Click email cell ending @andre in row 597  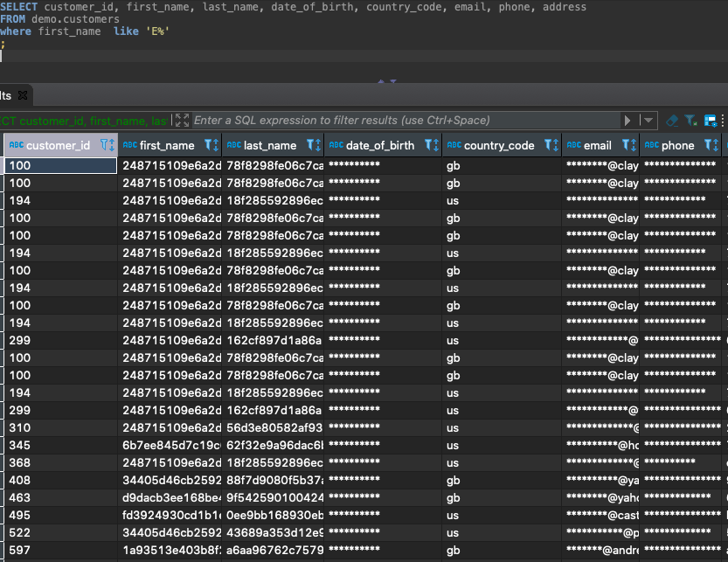point(600,551)
